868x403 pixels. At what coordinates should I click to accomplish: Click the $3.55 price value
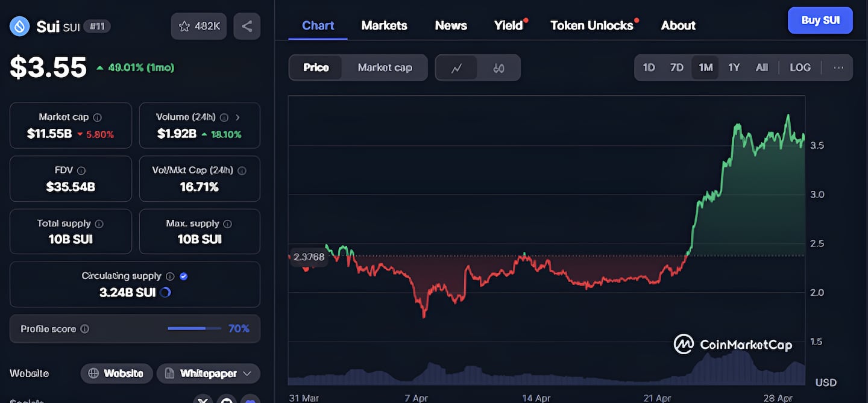tap(48, 67)
